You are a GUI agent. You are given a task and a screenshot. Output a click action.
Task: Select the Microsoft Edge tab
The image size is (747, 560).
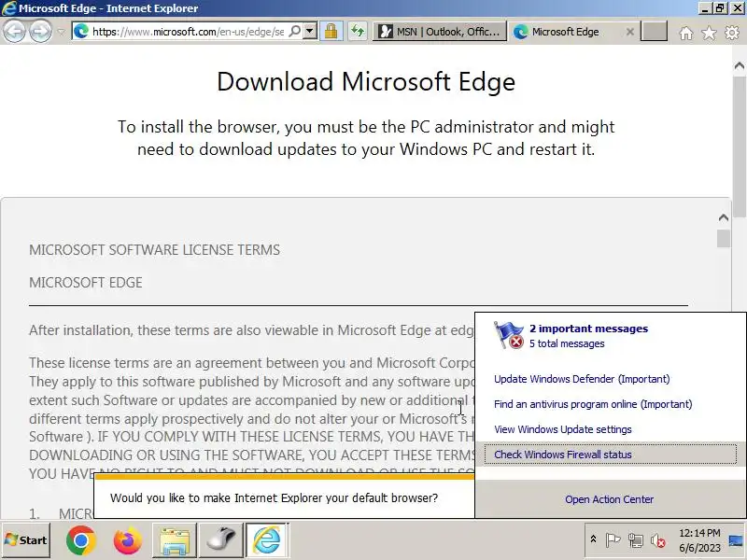click(566, 32)
